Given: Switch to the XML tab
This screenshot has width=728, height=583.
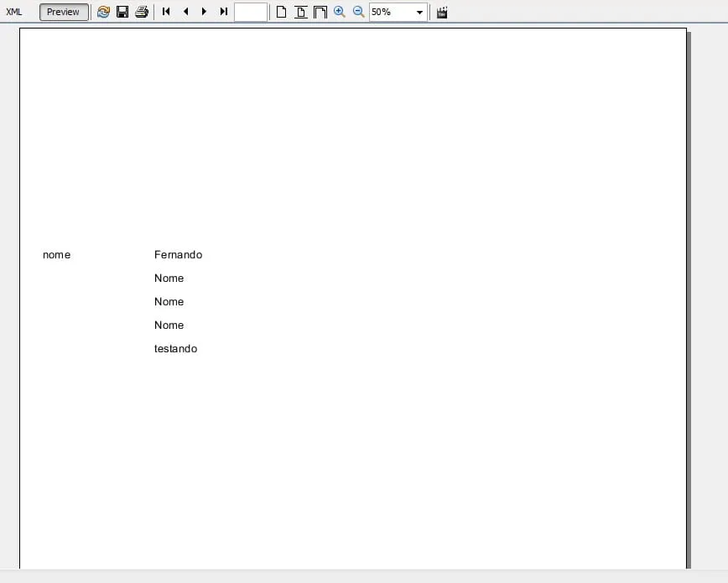Looking at the screenshot, I should pos(13,12).
